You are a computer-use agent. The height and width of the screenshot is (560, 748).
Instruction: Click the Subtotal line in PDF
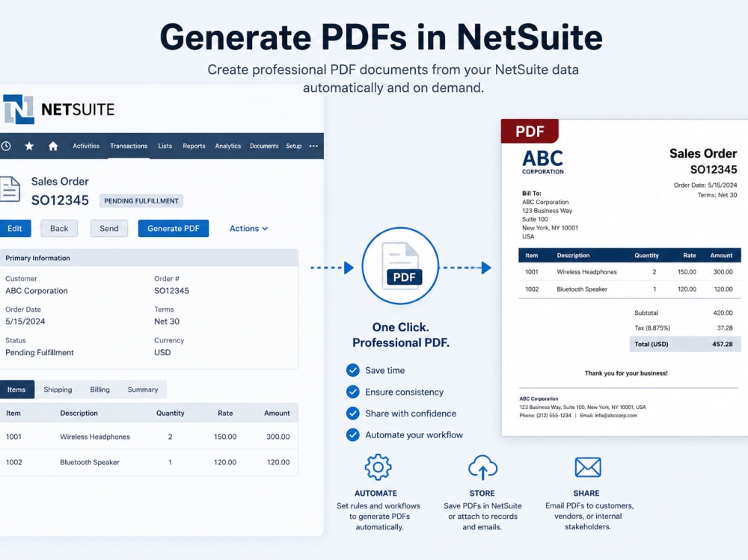click(x=683, y=313)
